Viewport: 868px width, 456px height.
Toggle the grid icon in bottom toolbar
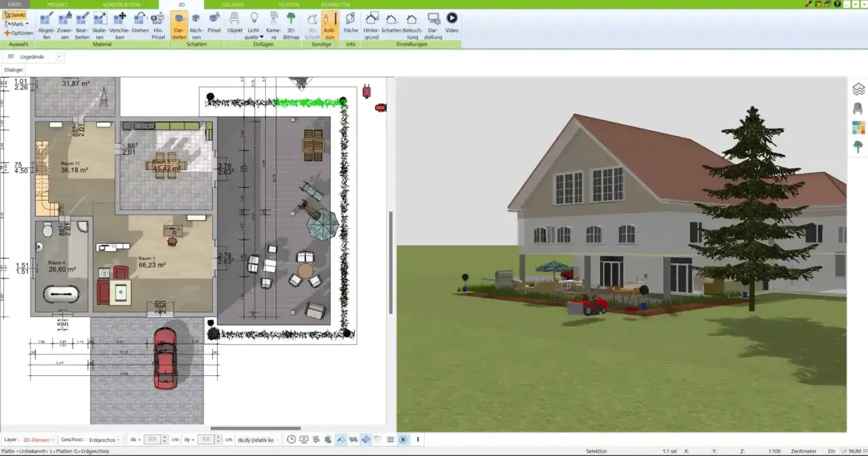391,440
